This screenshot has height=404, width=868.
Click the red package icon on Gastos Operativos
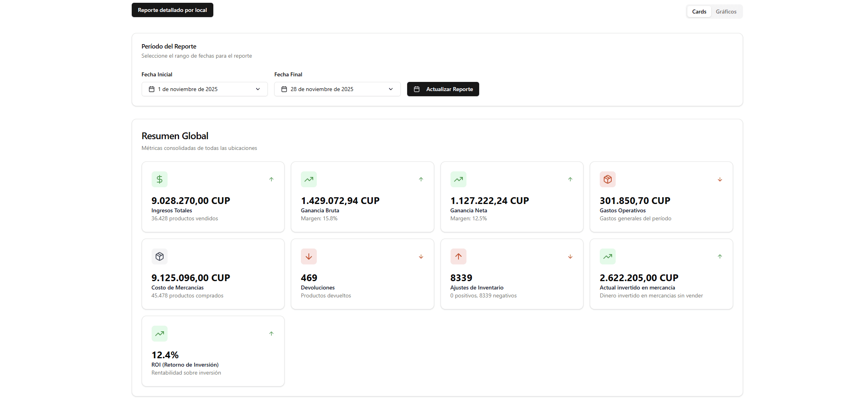click(608, 179)
